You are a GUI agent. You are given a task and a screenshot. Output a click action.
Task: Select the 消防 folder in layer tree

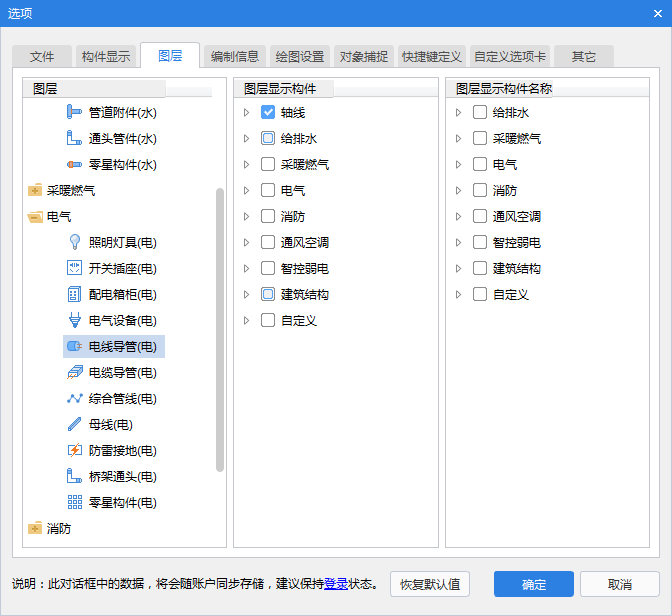click(59, 528)
